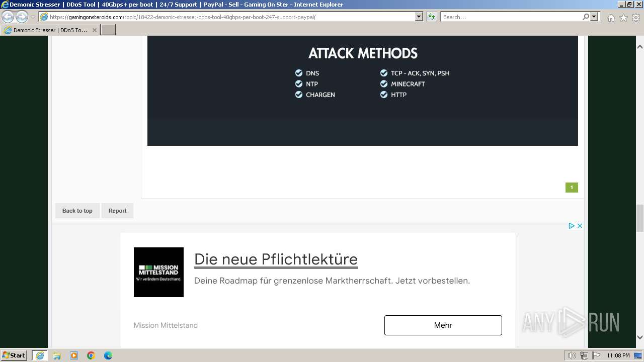Click the gamingonsteroids URL address field
This screenshot has width=644, height=362.
(226, 17)
